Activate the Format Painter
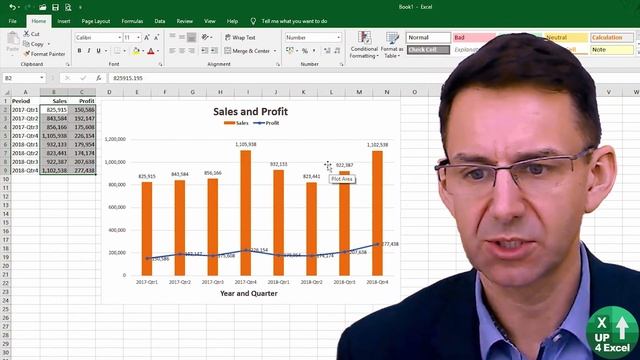This screenshot has width=640, height=360. pos(44,53)
